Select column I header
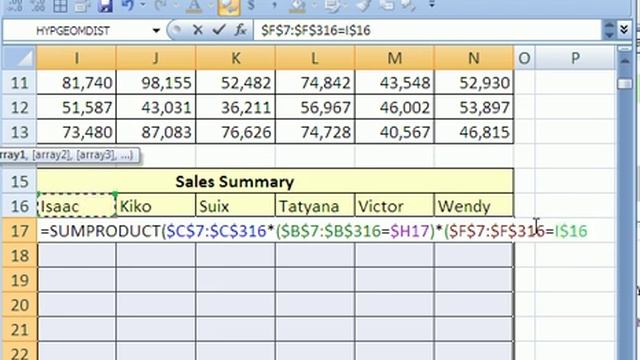The image size is (640, 360). 76,58
